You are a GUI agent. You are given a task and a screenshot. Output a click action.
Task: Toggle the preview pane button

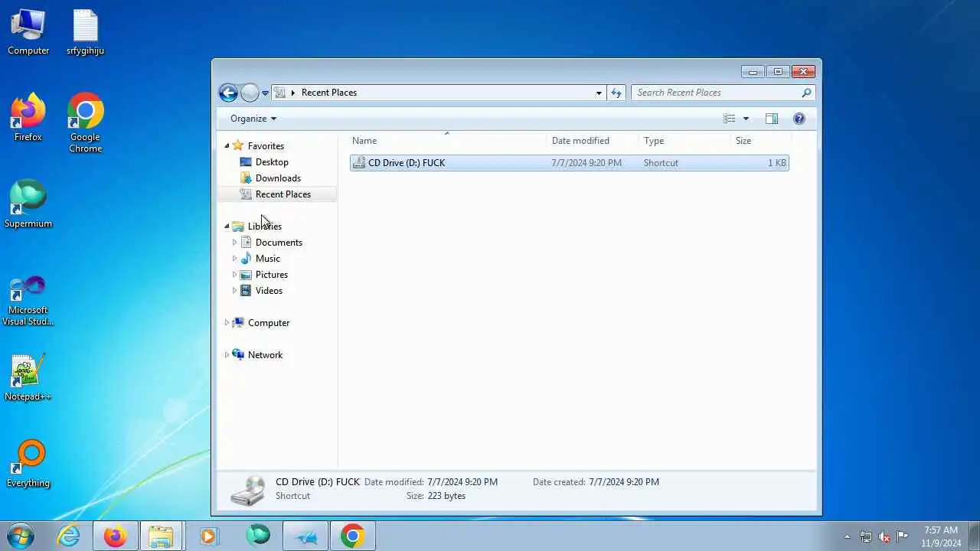[772, 119]
